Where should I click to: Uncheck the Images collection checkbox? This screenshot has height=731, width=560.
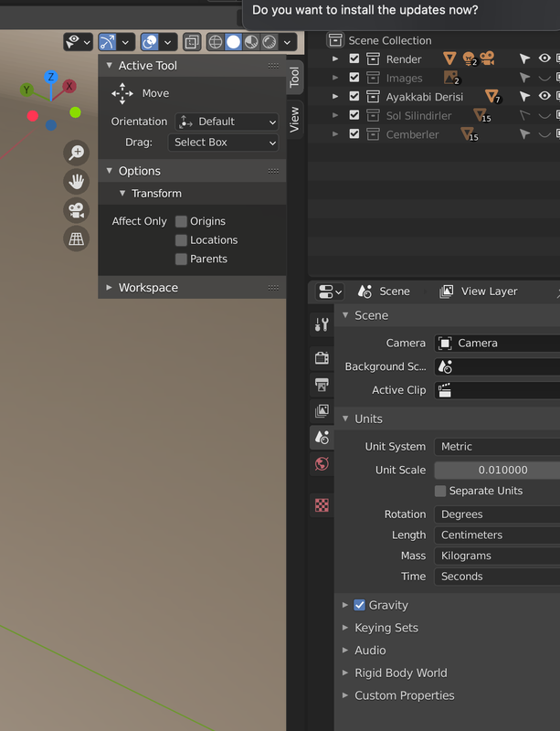pyautogui.click(x=354, y=78)
